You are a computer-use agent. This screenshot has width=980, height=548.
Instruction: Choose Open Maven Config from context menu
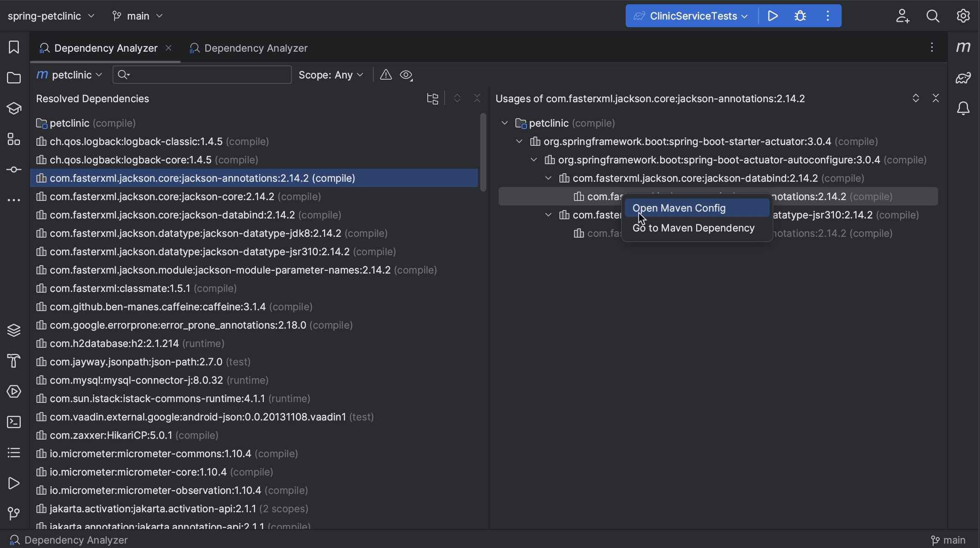tap(679, 208)
